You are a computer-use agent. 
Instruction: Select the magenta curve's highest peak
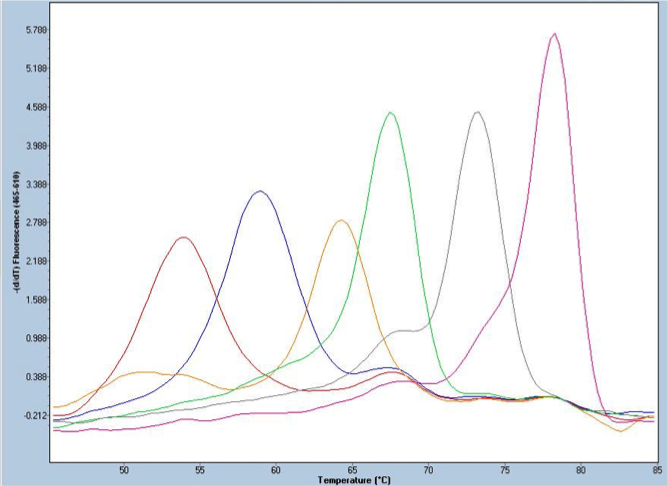click(x=554, y=34)
